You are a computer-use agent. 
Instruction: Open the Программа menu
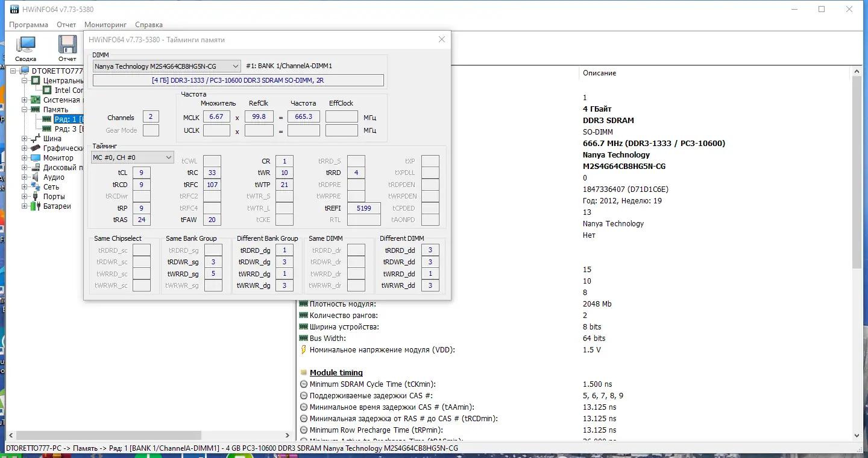(x=28, y=25)
